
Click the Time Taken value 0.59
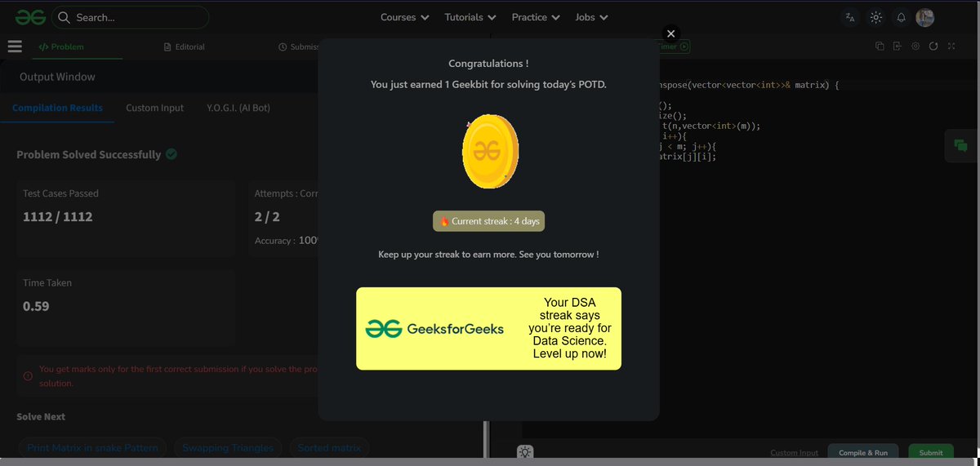36,306
